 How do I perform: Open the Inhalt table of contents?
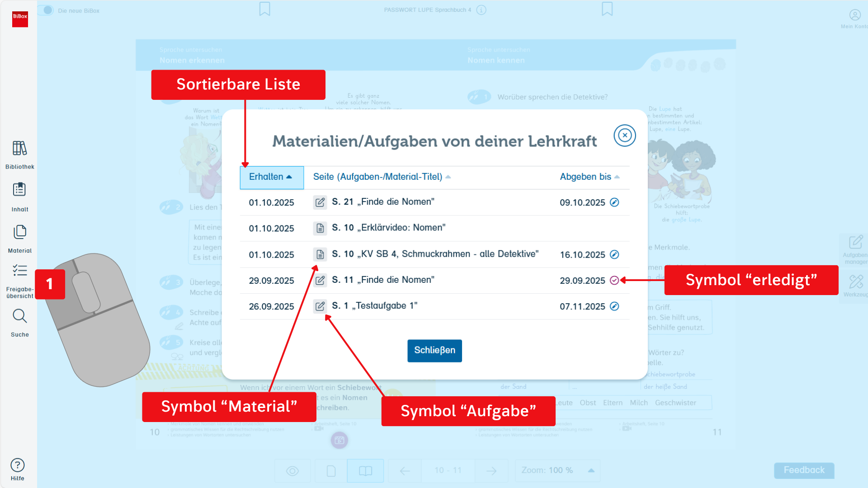(x=19, y=190)
